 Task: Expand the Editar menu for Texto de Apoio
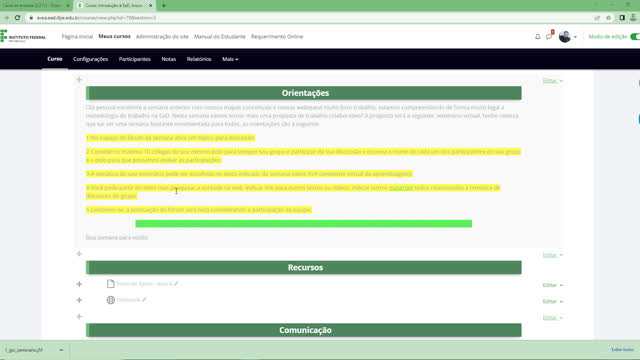click(553, 285)
